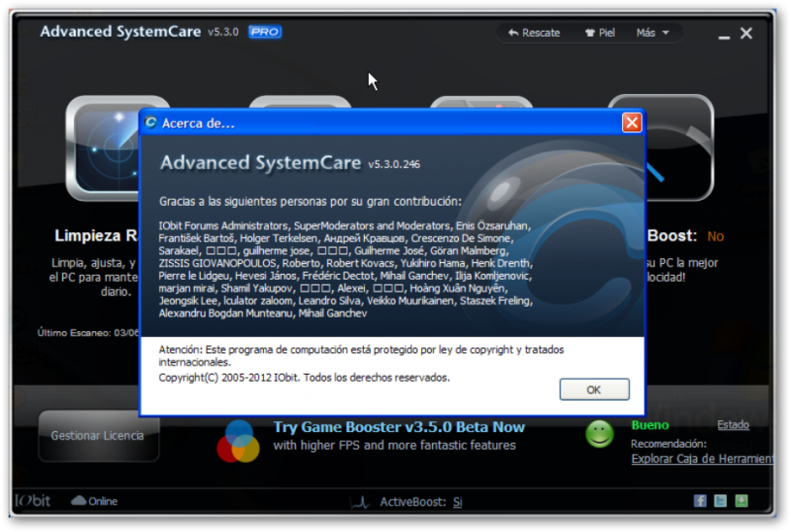
Task: Click the Acerca de dialog title icon
Action: pos(150,123)
